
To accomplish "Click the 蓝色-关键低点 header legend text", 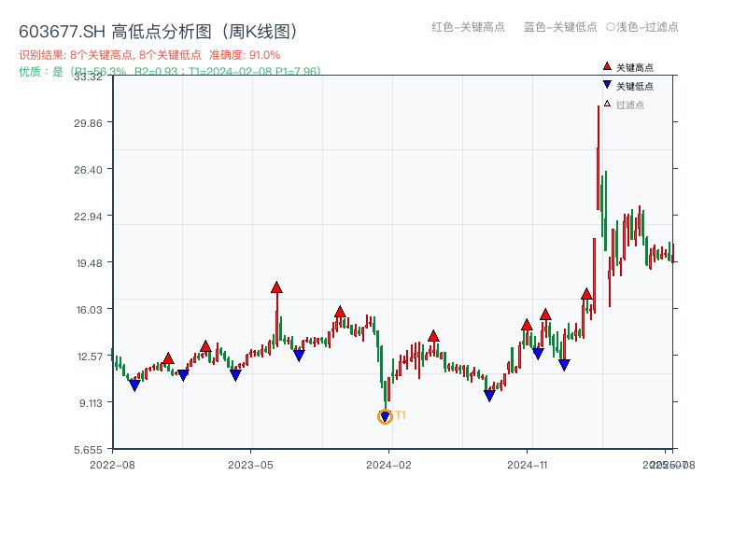I will pyautogui.click(x=560, y=27).
